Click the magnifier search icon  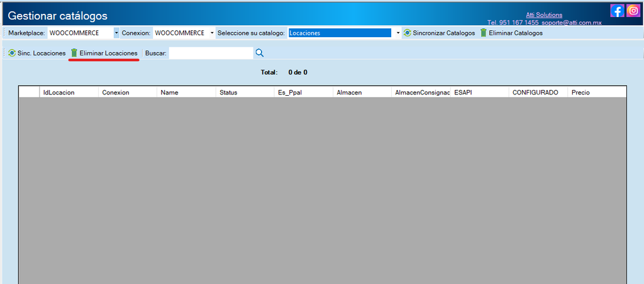click(x=260, y=53)
